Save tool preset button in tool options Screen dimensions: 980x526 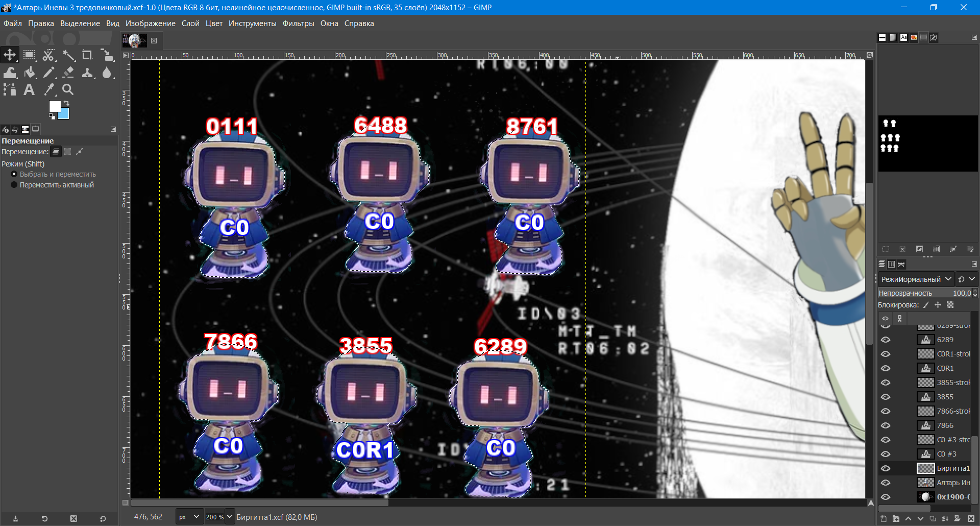15,519
